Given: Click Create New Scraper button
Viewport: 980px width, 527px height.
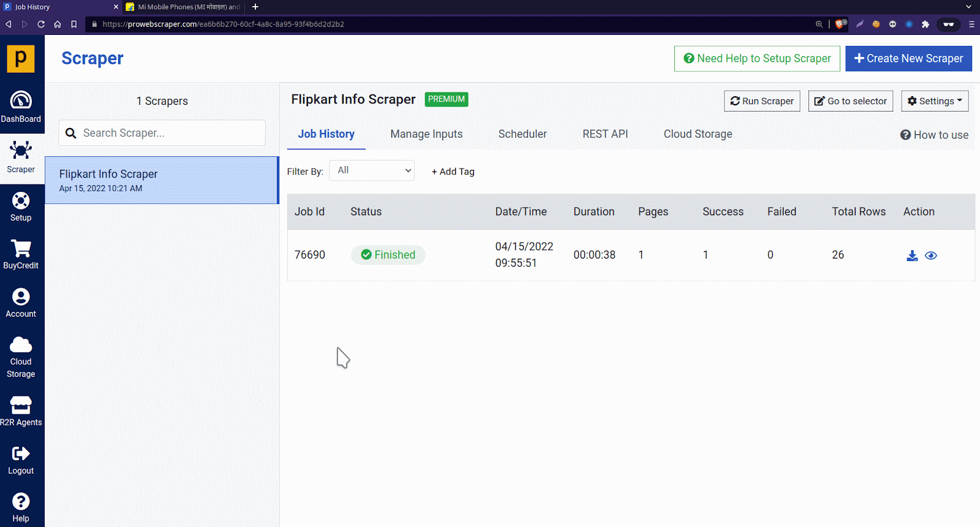Looking at the screenshot, I should pos(908,59).
